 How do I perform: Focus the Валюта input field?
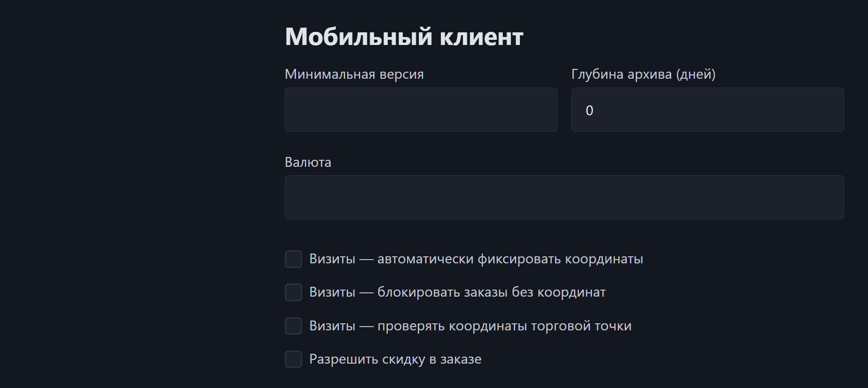[x=564, y=197]
